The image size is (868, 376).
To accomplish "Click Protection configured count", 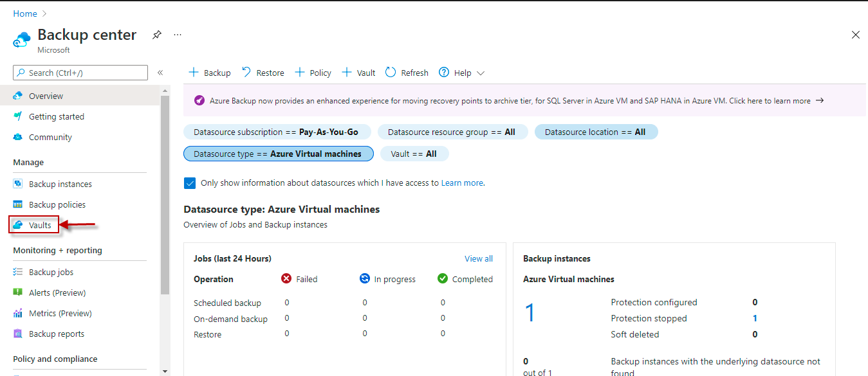I will click(755, 302).
